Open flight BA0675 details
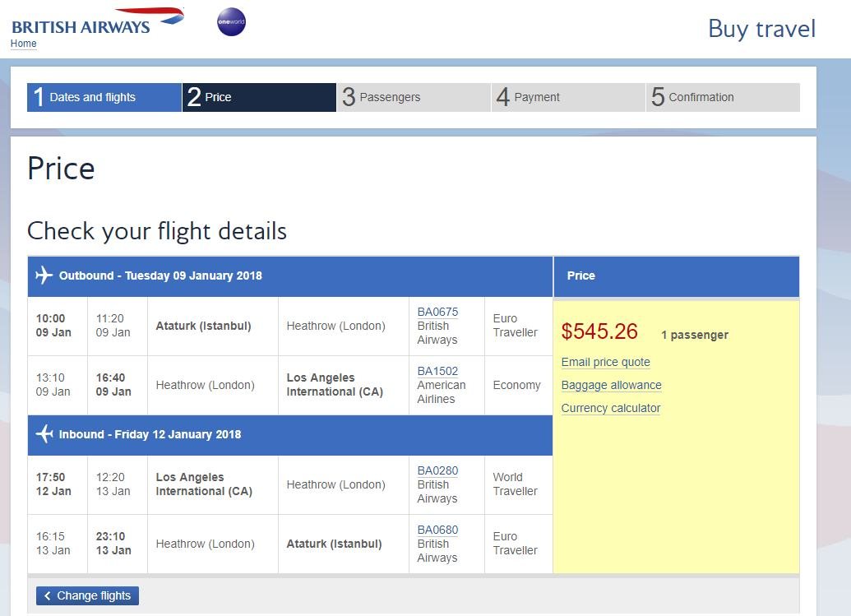This screenshot has width=851, height=616. pos(437,312)
